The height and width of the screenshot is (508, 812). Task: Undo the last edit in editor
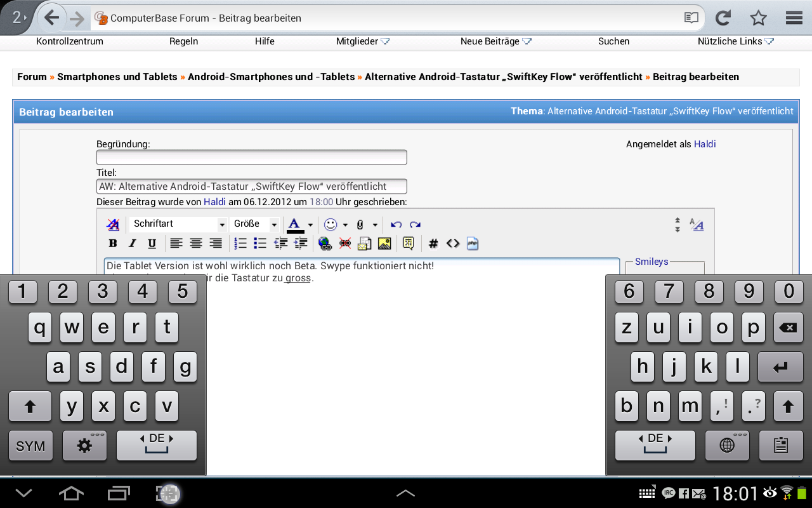396,224
